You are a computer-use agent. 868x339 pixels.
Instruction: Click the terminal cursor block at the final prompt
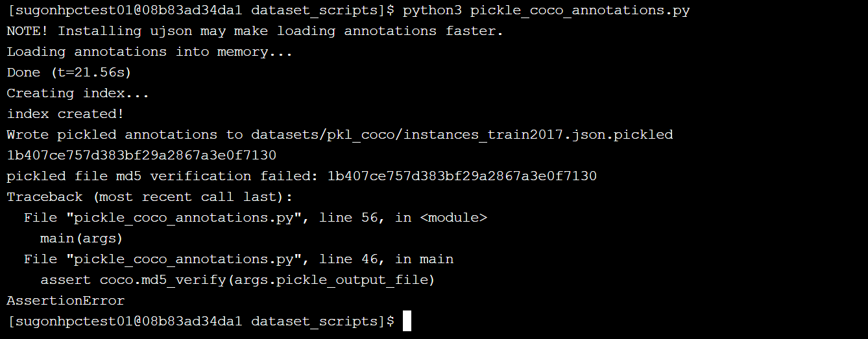[x=407, y=321]
